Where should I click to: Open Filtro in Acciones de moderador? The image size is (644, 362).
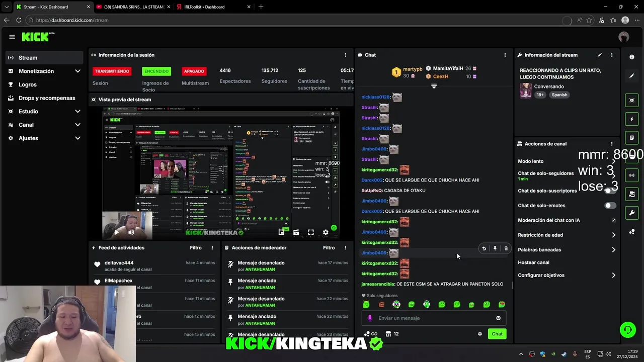[x=329, y=247]
